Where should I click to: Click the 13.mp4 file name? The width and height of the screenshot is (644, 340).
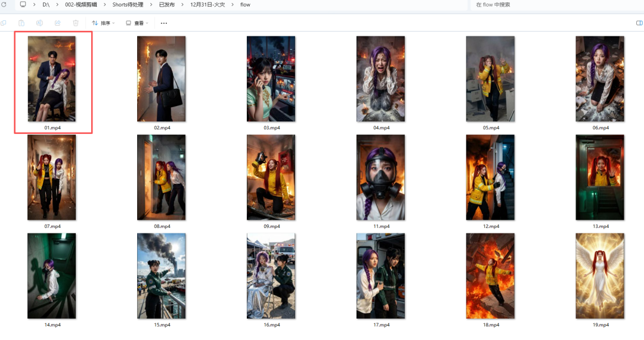tap(601, 226)
